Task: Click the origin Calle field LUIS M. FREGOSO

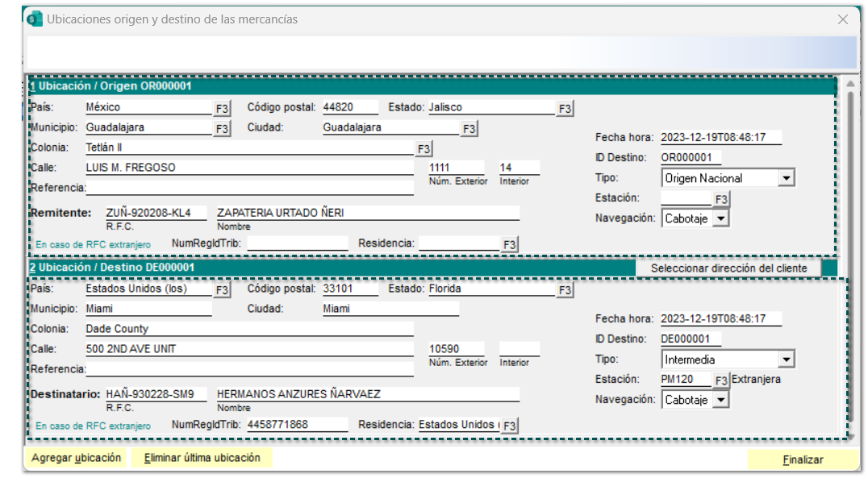Action: pyautogui.click(x=248, y=168)
